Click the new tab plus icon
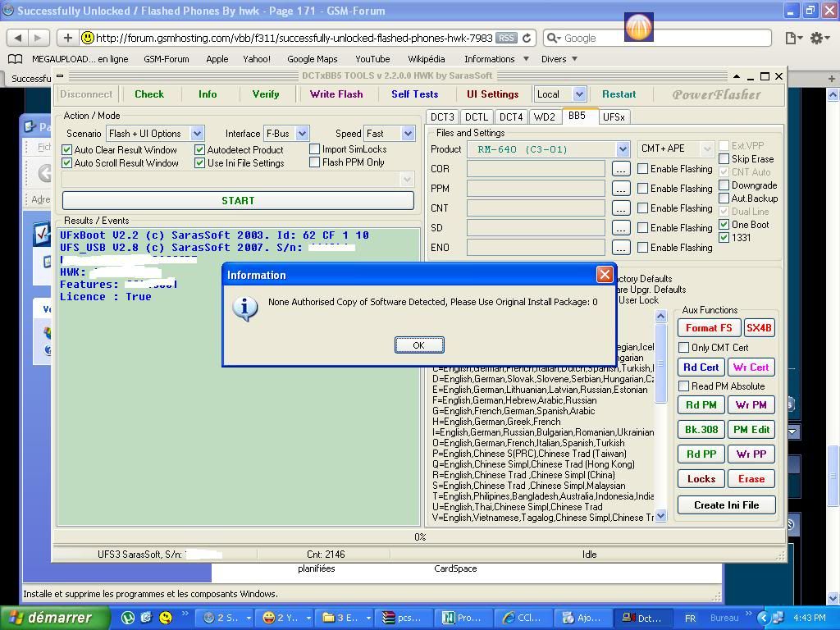Image resolution: width=840 pixels, height=630 pixels. click(832, 79)
